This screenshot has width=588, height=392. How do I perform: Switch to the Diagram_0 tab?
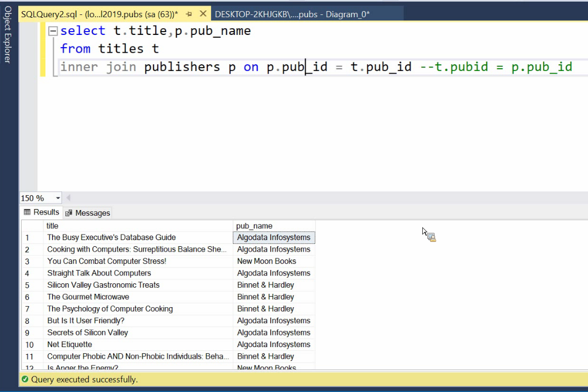(x=292, y=14)
